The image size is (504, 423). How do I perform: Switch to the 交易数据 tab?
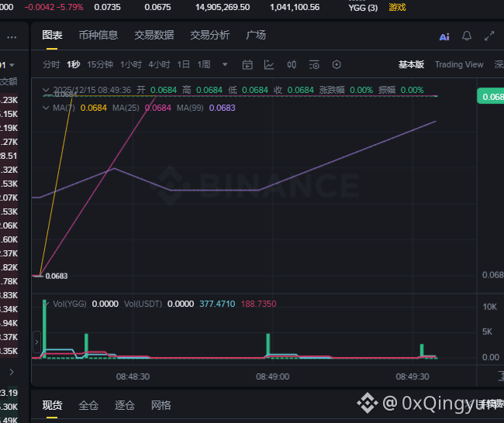154,36
